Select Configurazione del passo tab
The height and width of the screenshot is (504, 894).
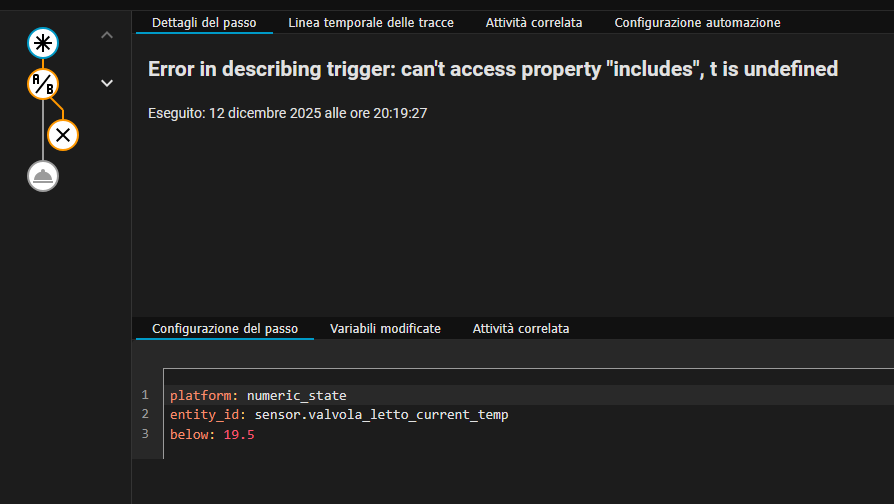click(225, 328)
